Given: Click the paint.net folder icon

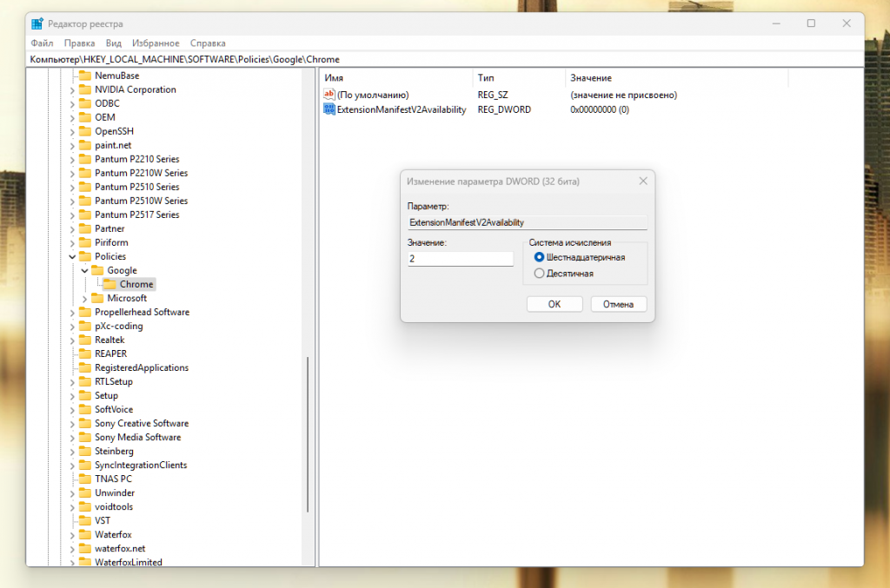Looking at the screenshot, I should coord(85,145).
